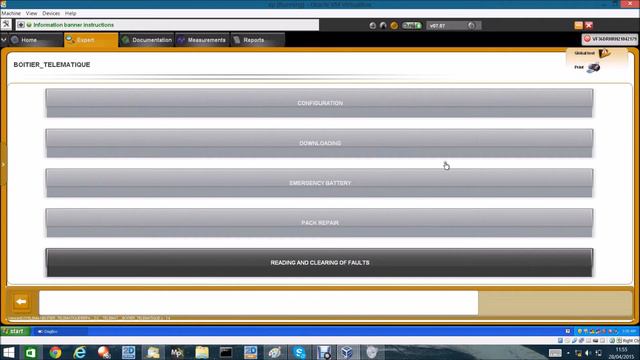Click the white message text area at bottom
This screenshot has width=640, height=360.
(258, 302)
